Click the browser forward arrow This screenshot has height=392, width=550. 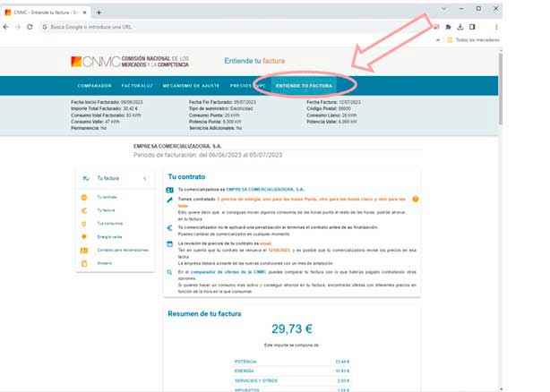click(18, 27)
